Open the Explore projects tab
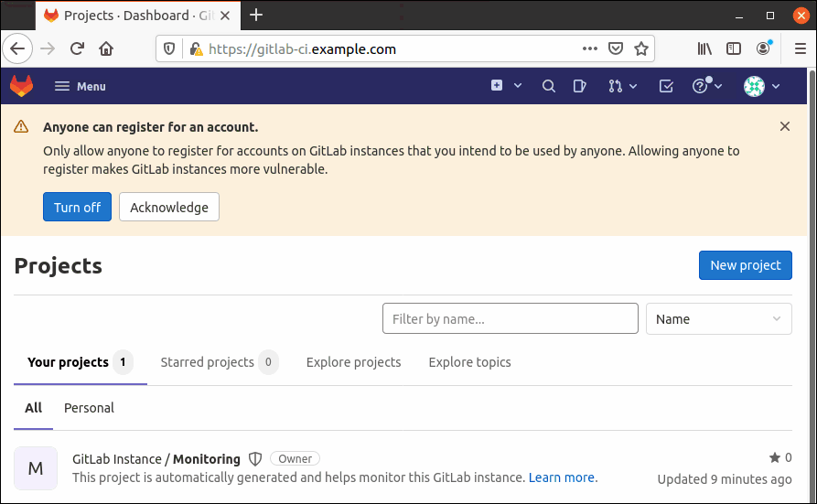 pos(354,362)
